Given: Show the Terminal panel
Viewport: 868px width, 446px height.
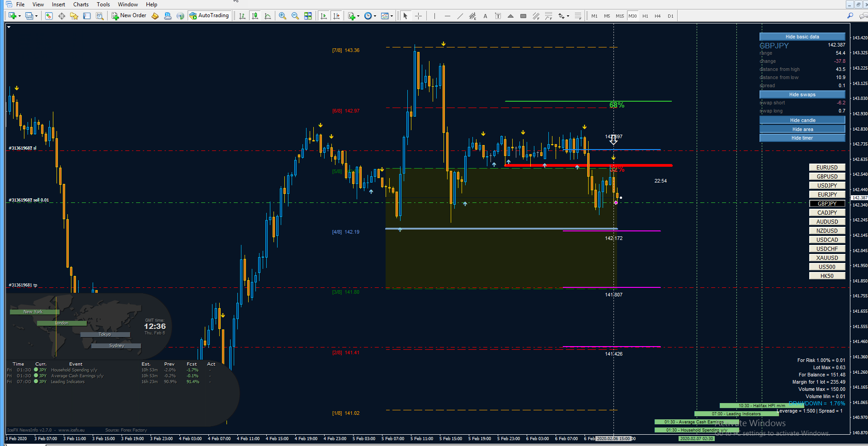Looking at the screenshot, I should (87, 16).
